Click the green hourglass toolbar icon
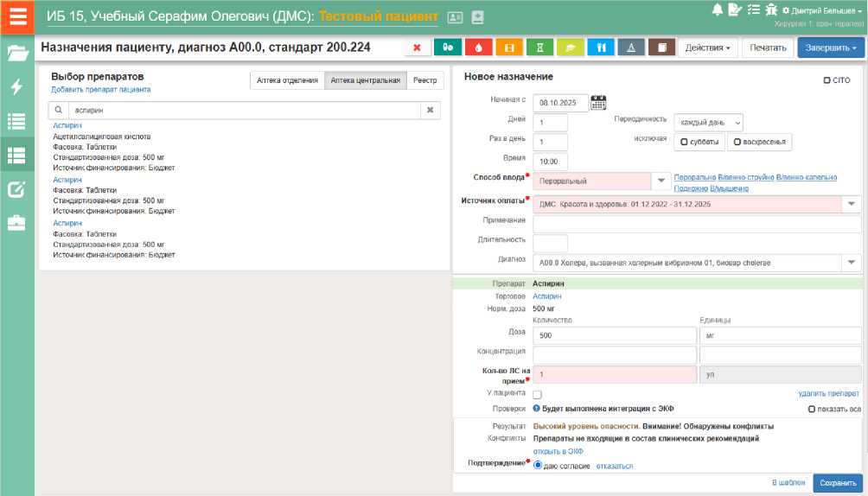The height and width of the screenshot is (496, 868). point(539,48)
